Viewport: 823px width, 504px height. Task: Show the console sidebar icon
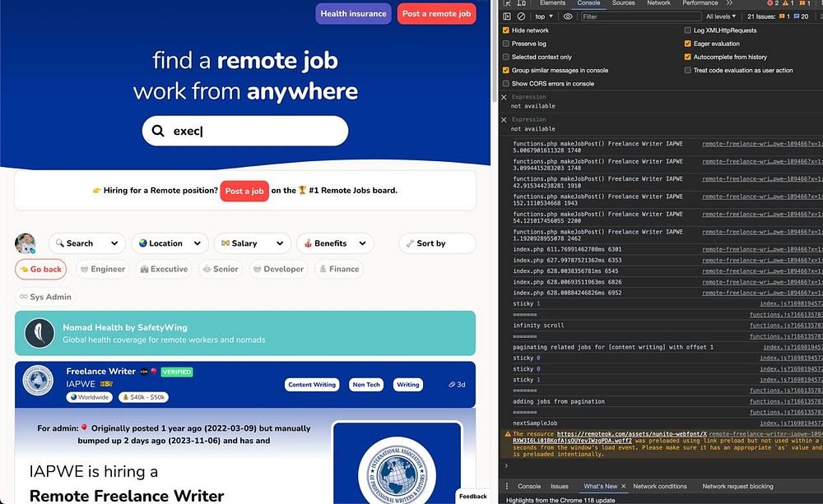pos(506,16)
